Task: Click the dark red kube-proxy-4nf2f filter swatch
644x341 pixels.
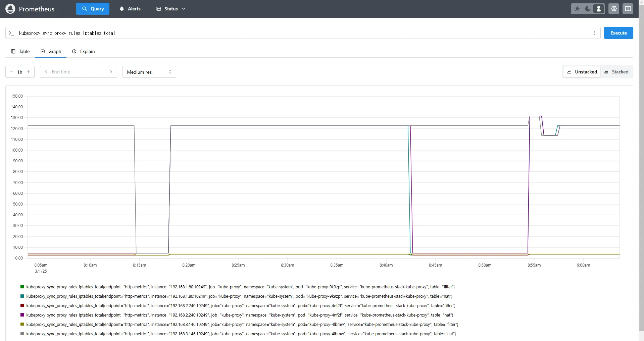Action: [x=22, y=305]
